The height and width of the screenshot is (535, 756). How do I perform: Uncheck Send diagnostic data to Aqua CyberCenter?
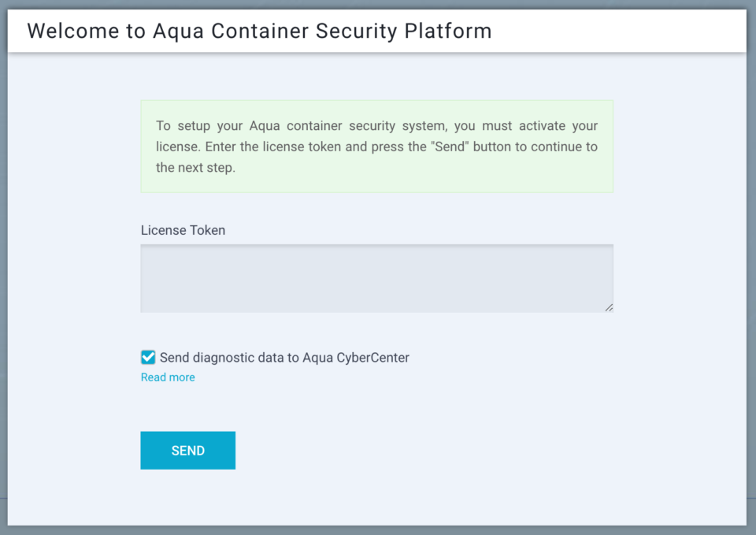(x=147, y=357)
